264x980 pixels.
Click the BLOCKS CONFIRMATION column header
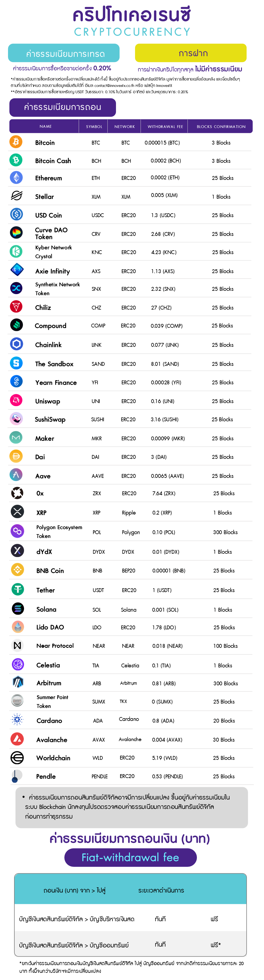[x=221, y=127]
